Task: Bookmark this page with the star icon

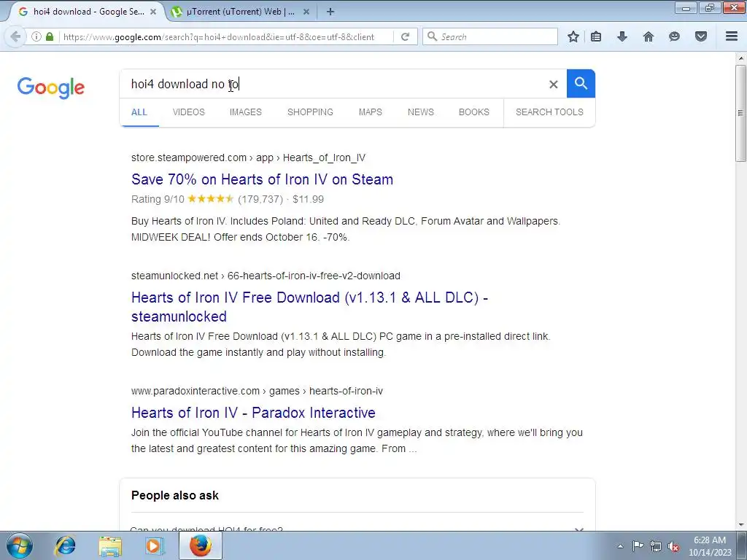Action: [573, 36]
